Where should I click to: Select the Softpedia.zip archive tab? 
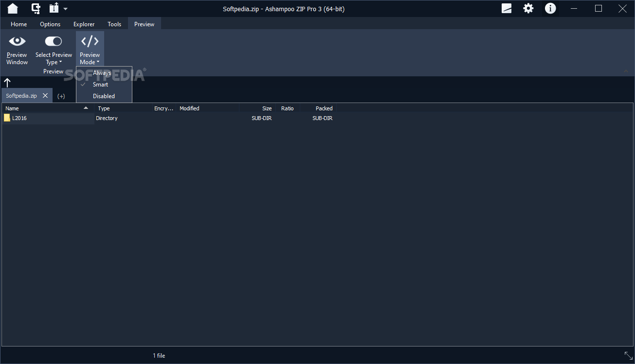tap(21, 96)
